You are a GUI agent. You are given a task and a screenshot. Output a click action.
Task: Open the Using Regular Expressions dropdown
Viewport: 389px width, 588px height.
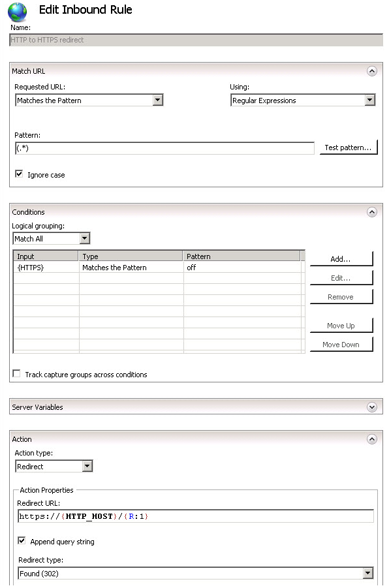(x=303, y=100)
